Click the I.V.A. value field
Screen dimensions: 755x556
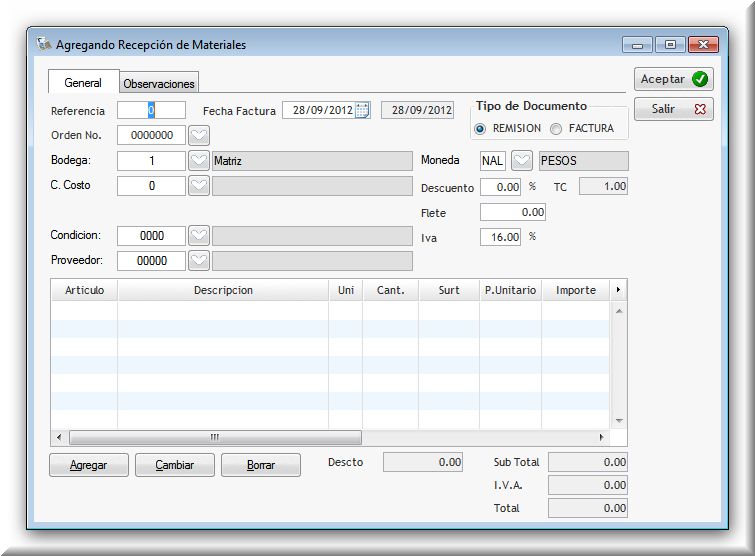[587, 485]
